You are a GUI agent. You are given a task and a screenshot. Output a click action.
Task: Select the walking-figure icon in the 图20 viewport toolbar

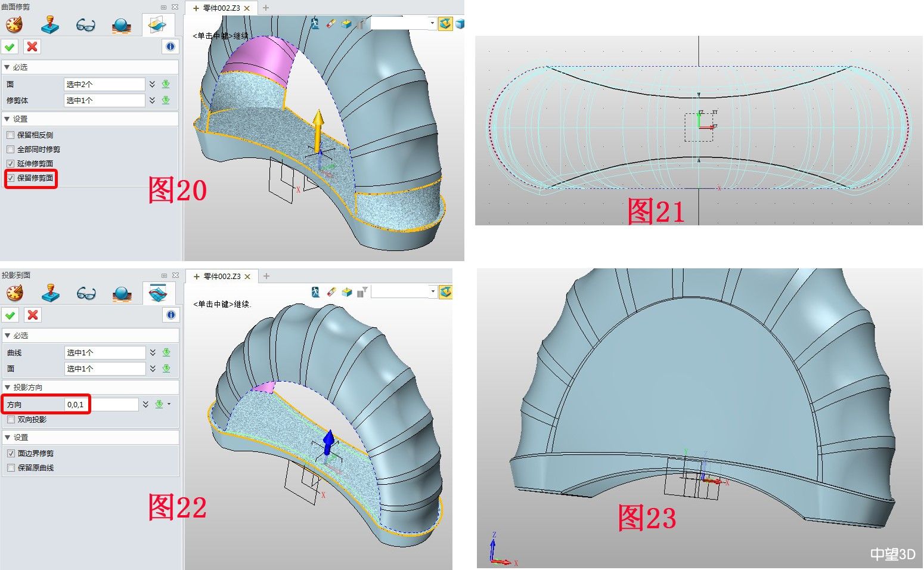(314, 22)
